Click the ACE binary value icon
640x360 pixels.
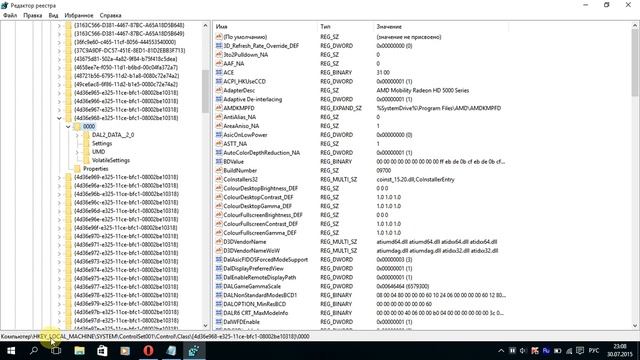219,73
